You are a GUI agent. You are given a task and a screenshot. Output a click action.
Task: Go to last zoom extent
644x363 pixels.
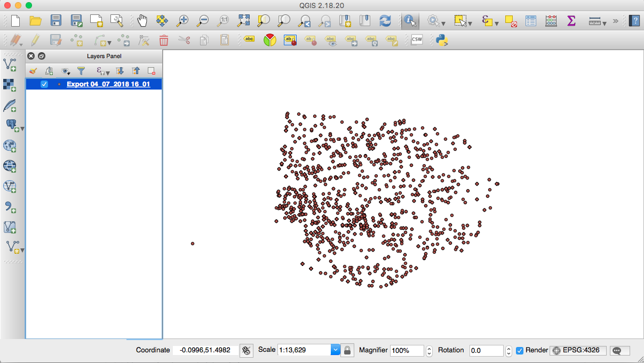(x=304, y=21)
